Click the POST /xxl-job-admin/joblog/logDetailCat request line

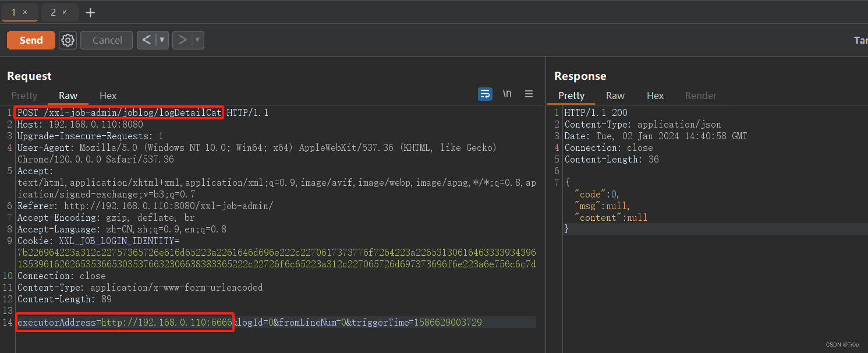pos(143,112)
